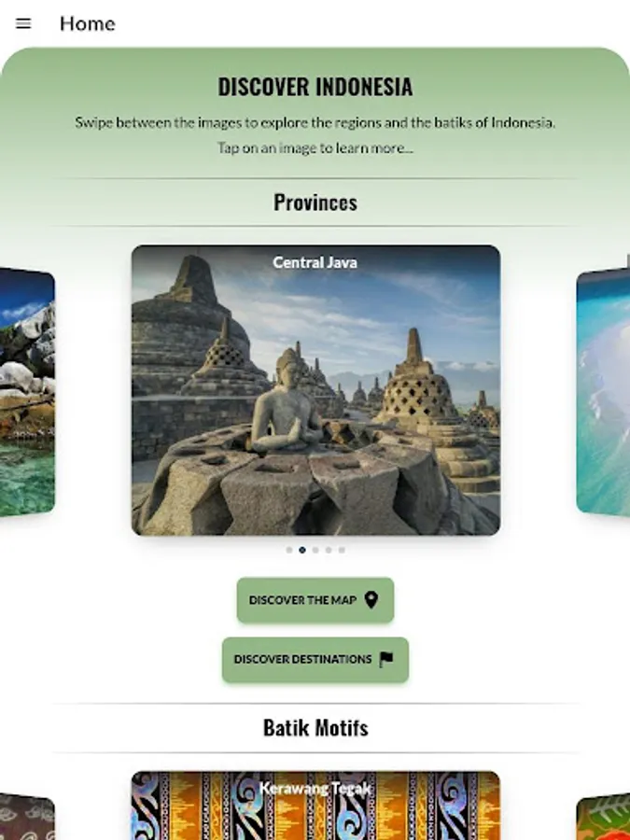The height and width of the screenshot is (840, 630).
Task: Select the third carousel page dot
Action: click(315, 550)
